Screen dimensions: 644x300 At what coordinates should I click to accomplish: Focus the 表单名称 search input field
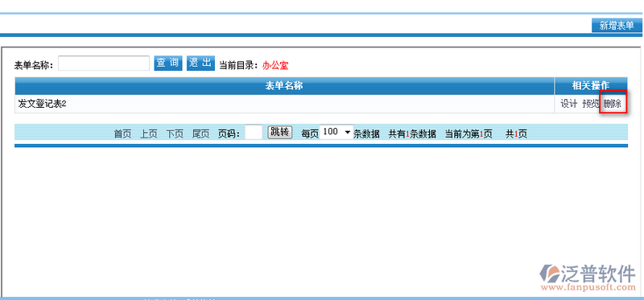point(104,64)
